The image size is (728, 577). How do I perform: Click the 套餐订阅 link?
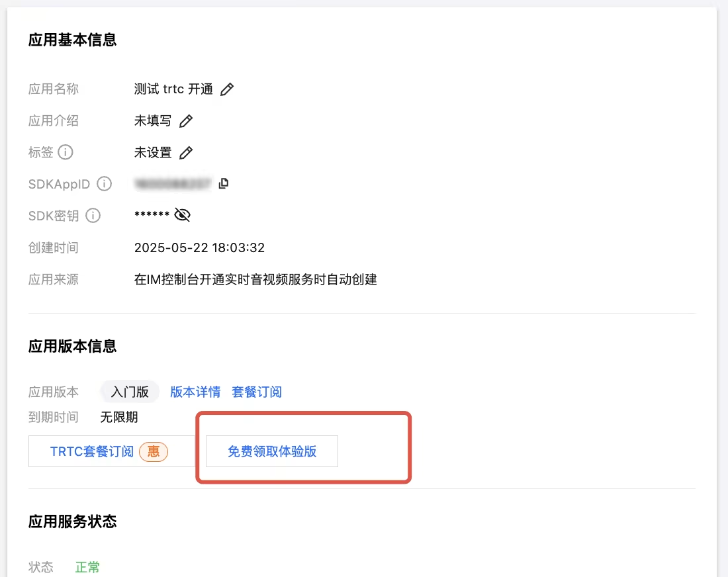pyautogui.click(x=257, y=392)
